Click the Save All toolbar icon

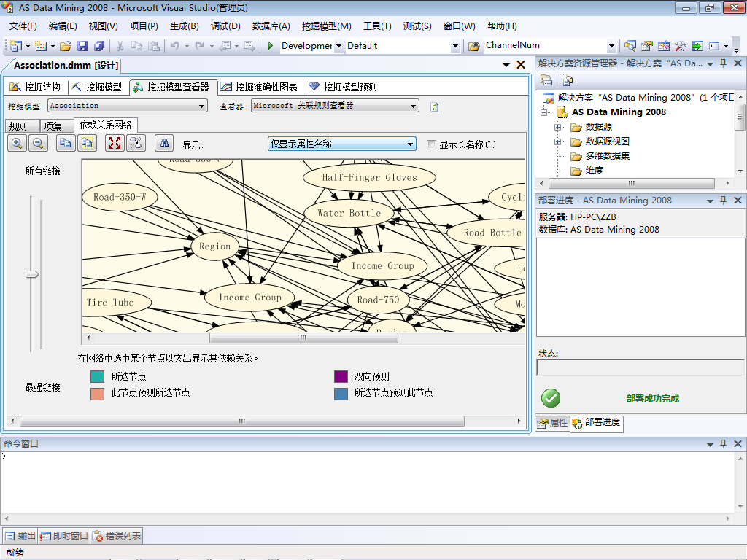click(99, 46)
